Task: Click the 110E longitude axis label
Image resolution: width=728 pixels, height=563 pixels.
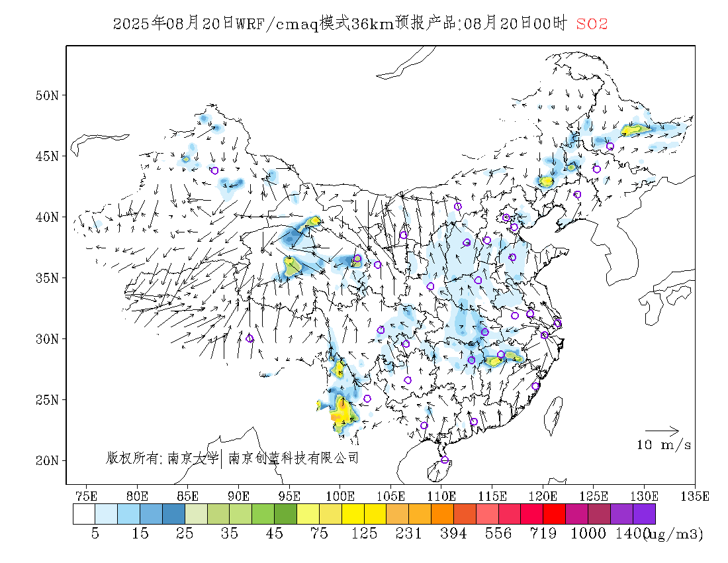Action: [x=441, y=496]
